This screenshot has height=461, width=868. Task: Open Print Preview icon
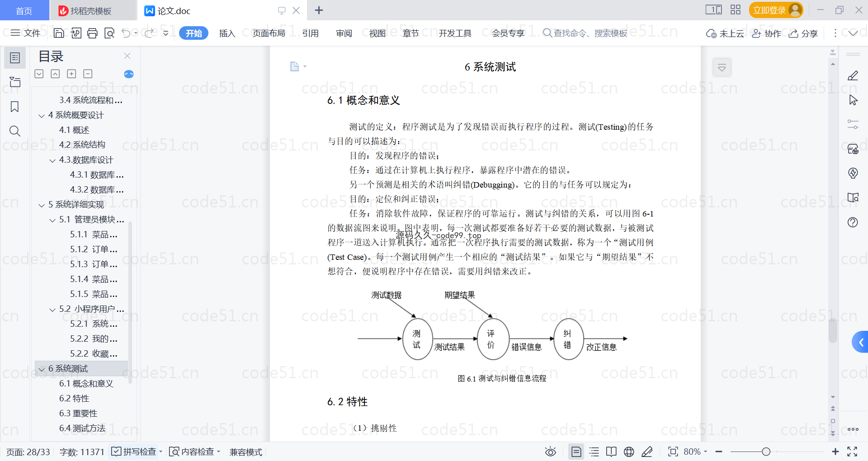click(109, 33)
